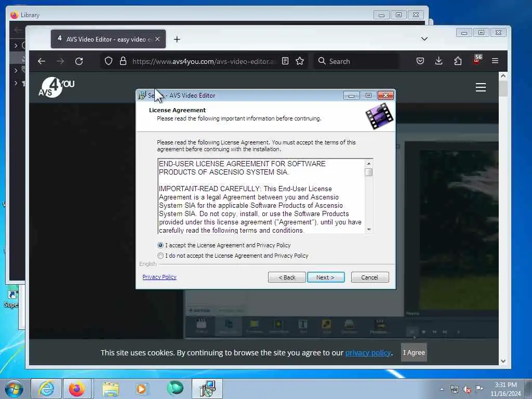This screenshot has width=532, height=399.
Task: Click the Firefox forward arrow
Action: (60, 61)
